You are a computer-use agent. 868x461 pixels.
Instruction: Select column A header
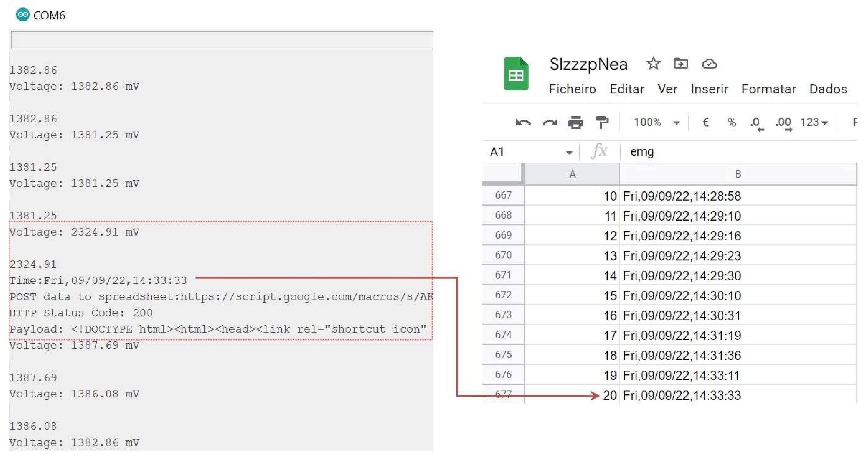(572, 174)
